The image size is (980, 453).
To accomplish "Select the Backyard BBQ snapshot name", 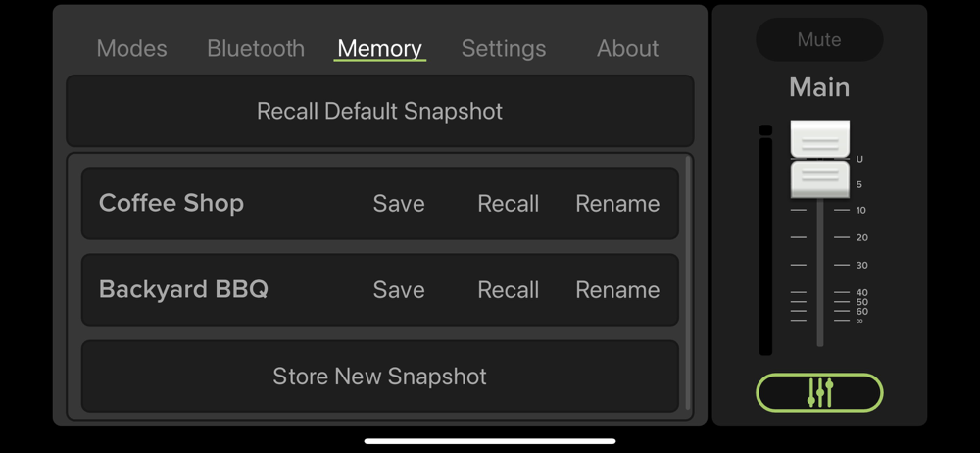I will click(184, 289).
